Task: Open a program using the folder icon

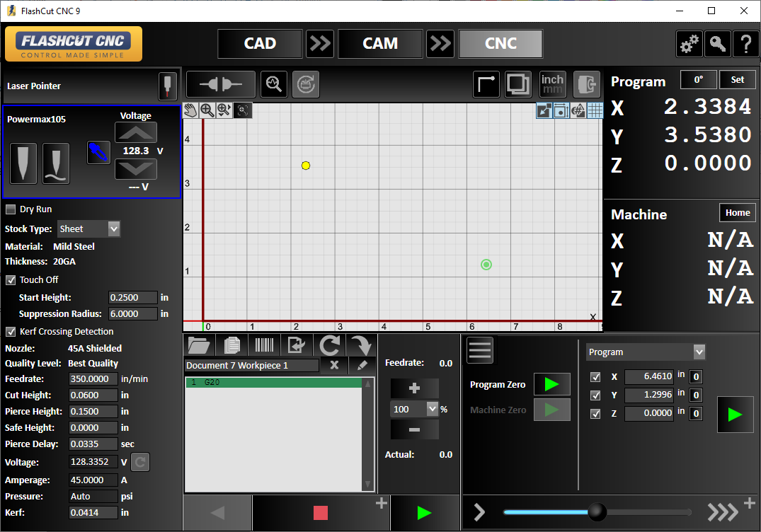Action: [x=199, y=345]
